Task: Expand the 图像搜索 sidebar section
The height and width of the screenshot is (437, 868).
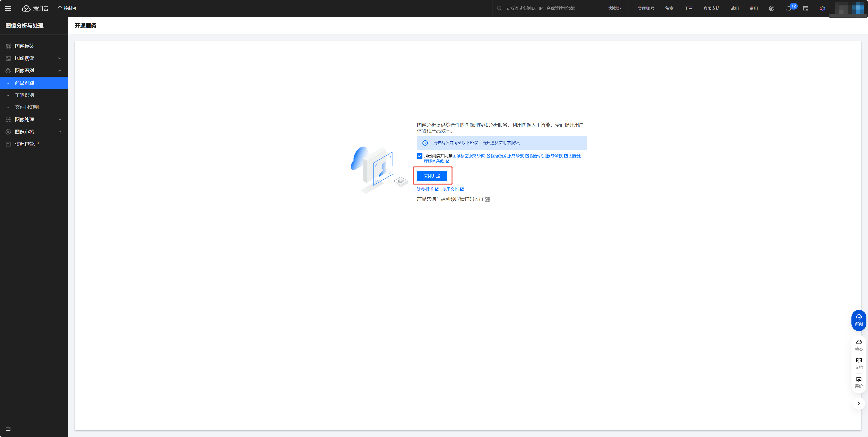Action: tap(34, 58)
